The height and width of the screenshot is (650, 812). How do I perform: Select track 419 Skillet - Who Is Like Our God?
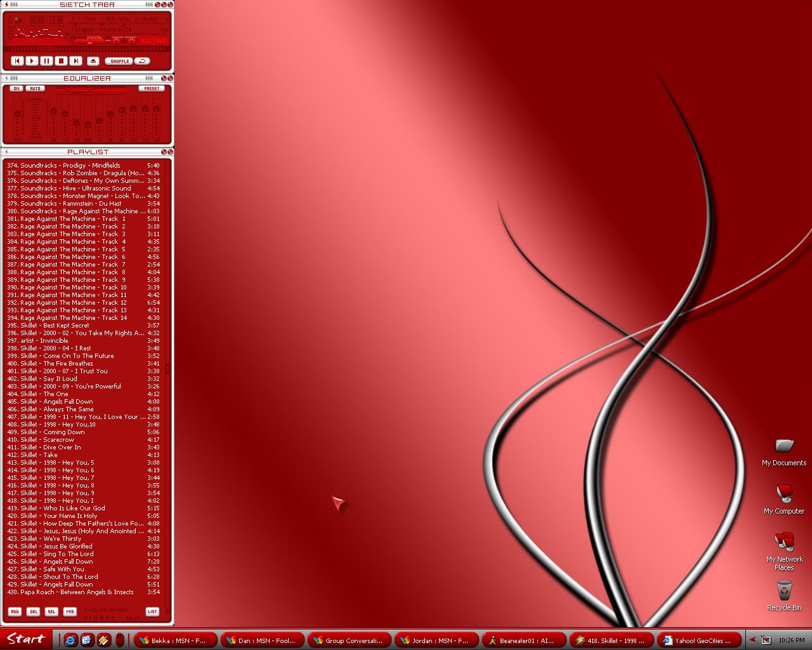pos(84,508)
